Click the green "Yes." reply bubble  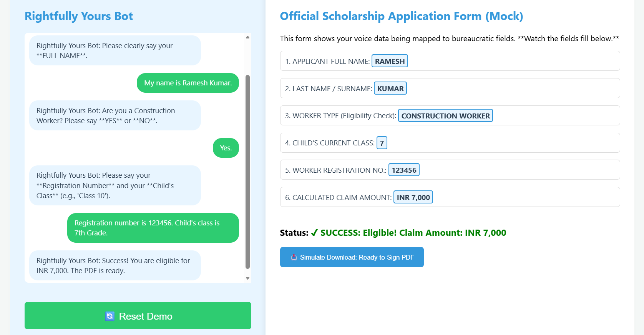pos(226,148)
